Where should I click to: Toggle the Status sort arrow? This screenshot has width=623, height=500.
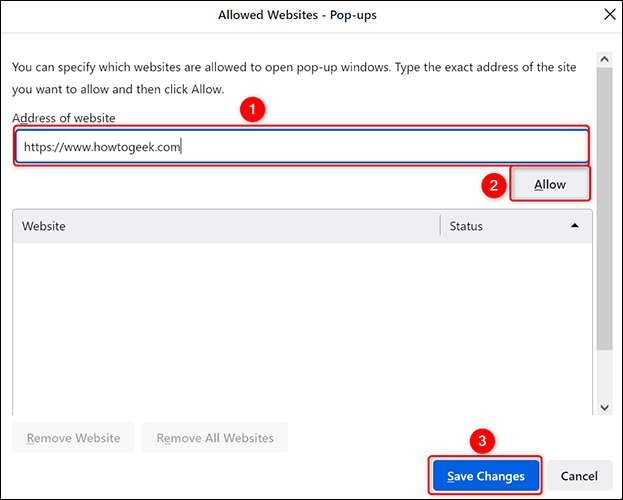pyautogui.click(x=575, y=226)
